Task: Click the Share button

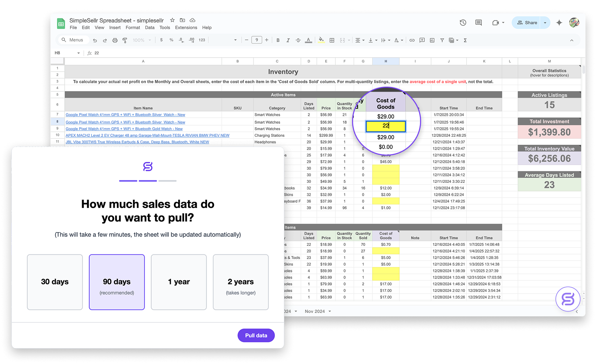Action: (x=527, y=23)
